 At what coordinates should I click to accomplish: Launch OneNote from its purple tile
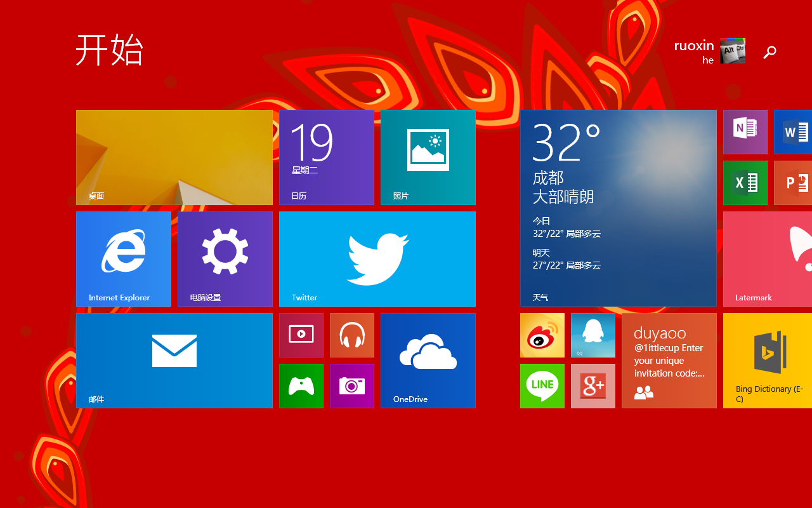pyautogui.click(x=745, y=132)
